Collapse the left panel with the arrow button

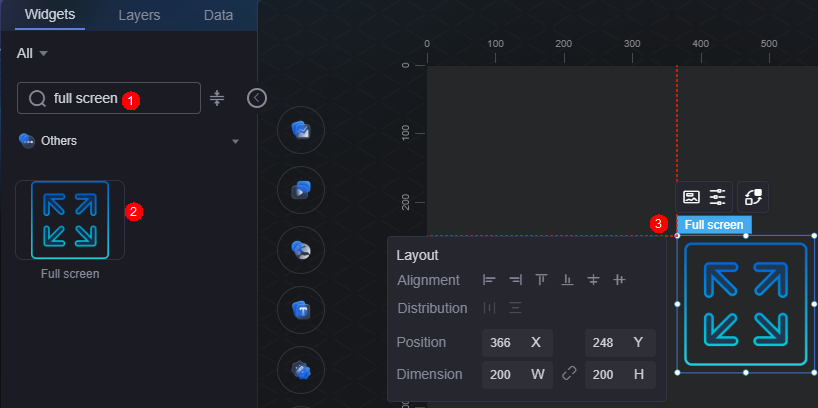pyautogui.click(x=257, y=98)
